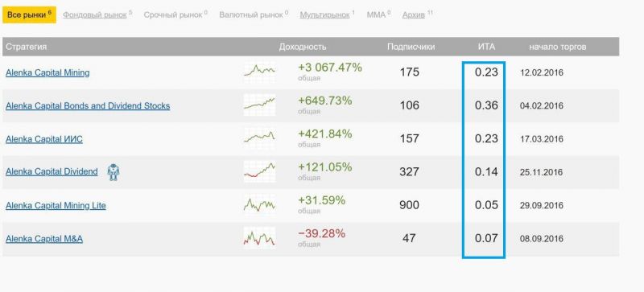Open the Alenka Capital Mining strategy link

tap(47, 72)
